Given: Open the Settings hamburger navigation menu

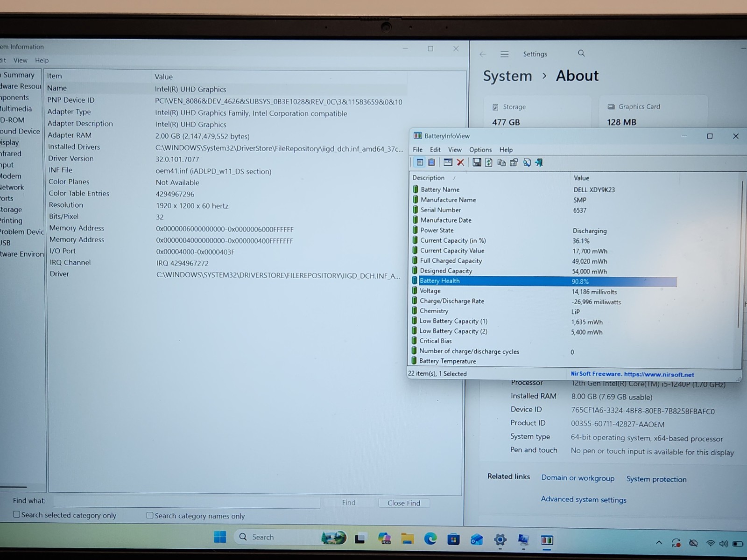Looking at the screenshot, I should point(505,54).
